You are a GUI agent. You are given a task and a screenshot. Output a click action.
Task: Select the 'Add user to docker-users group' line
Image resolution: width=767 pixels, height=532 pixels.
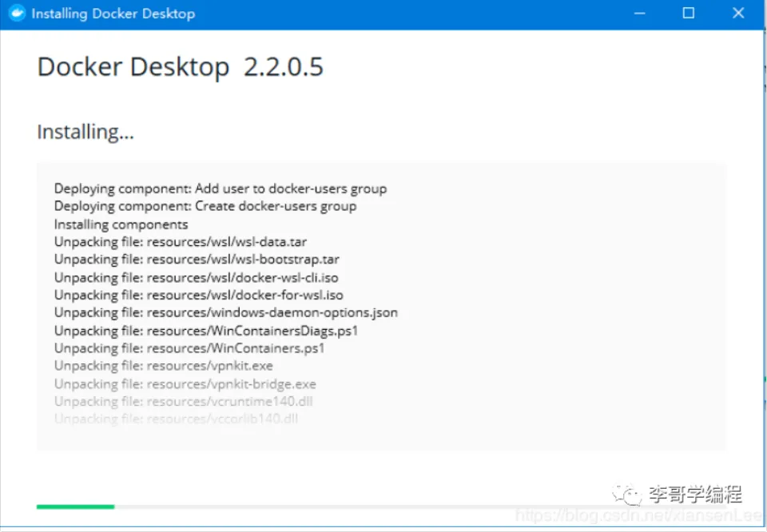221,189
